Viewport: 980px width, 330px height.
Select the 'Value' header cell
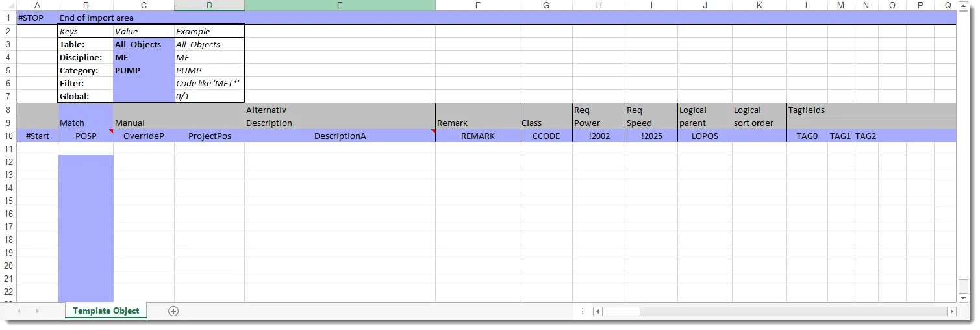coord(144,31)
